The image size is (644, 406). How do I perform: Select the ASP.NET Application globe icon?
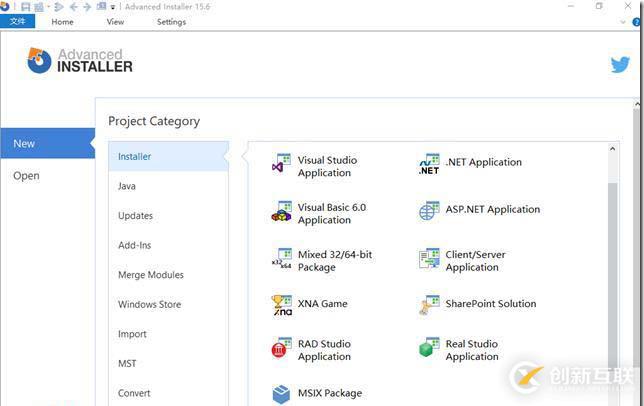[x=429, y=211]
